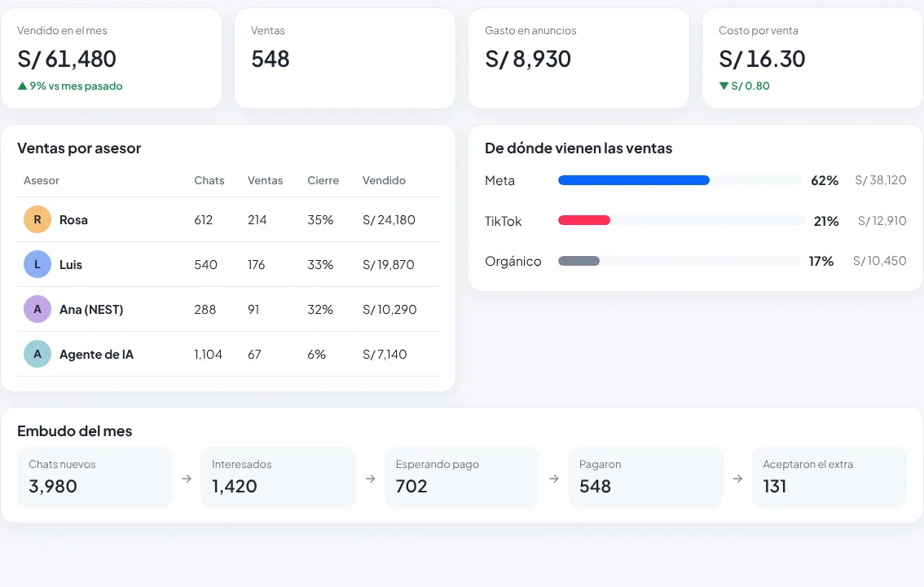Click arrow between Pagaron and Aceptaron el extra
Image resolution: width=924 pixels, height=587 pixels.
click(737, 479)
